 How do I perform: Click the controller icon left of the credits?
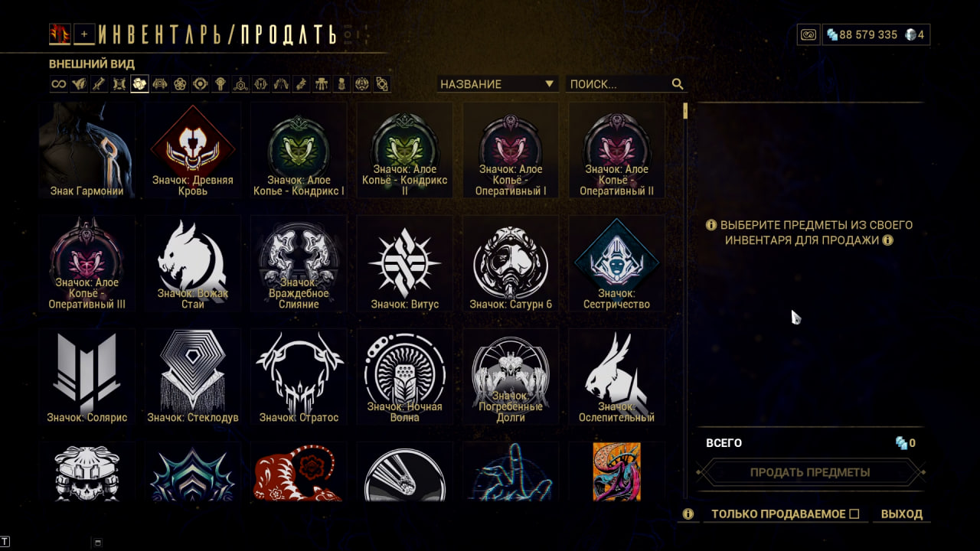[808, 34]
